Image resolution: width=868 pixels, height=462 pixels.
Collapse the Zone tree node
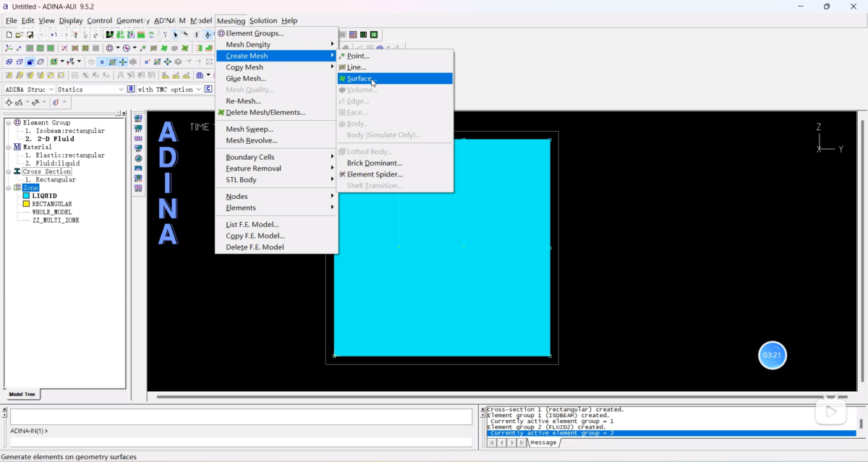9,188
